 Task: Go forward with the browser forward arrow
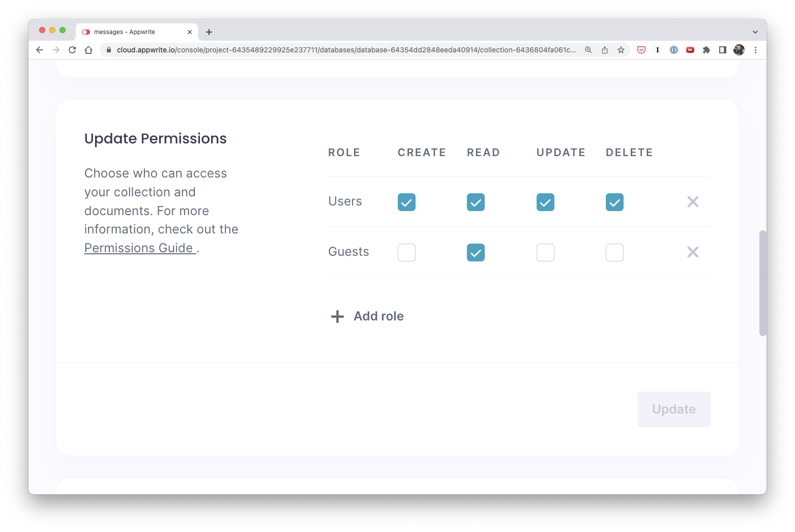[56, 50]
